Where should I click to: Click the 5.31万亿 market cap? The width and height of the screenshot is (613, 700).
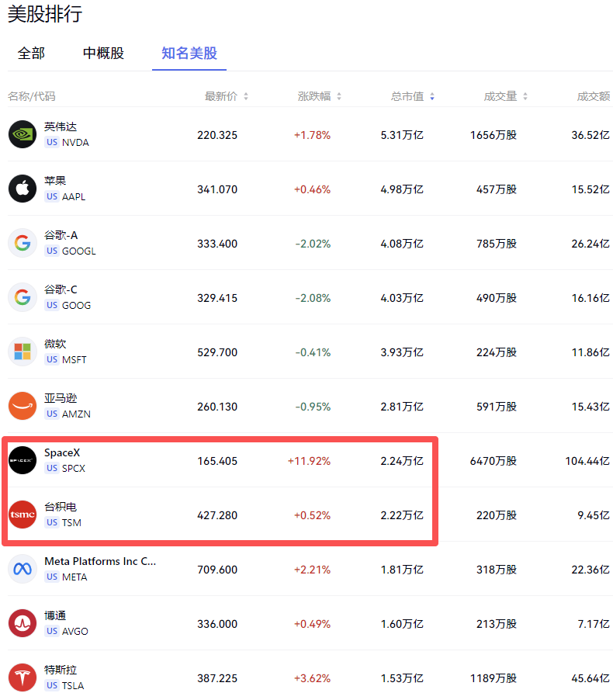click(402, 135)
